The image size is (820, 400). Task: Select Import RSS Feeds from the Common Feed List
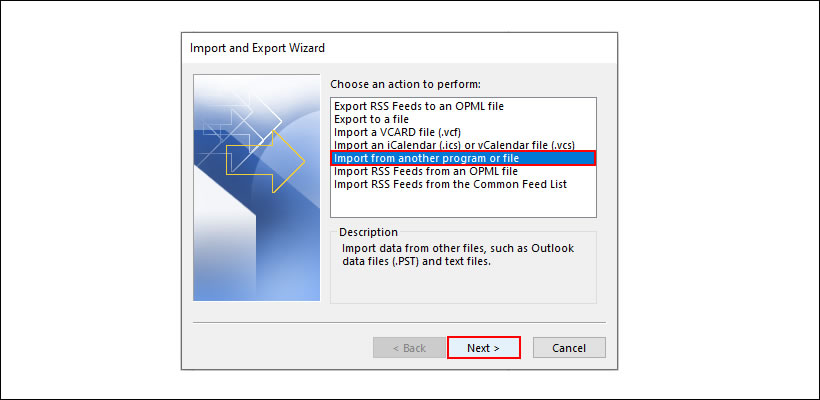[452, 184]
